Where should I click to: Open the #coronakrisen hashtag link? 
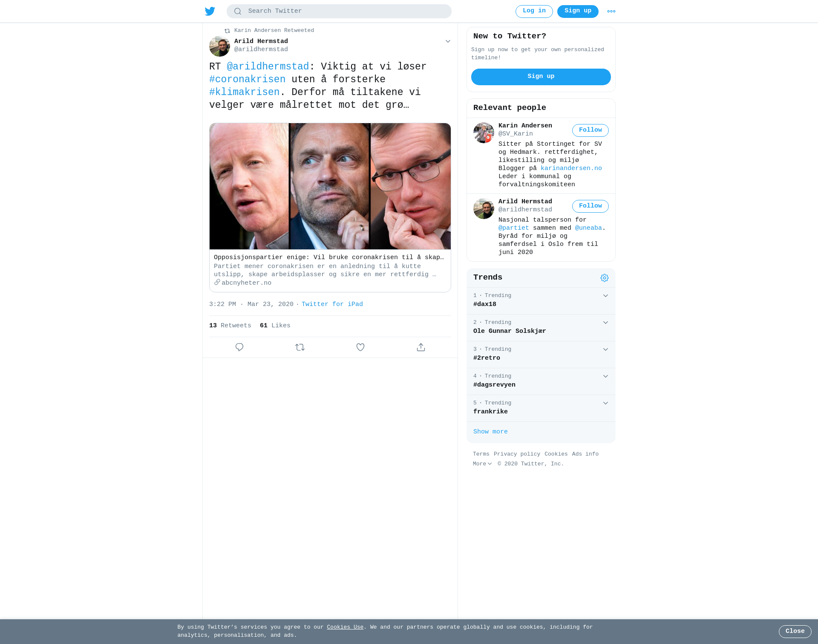[x=248, y=80]
